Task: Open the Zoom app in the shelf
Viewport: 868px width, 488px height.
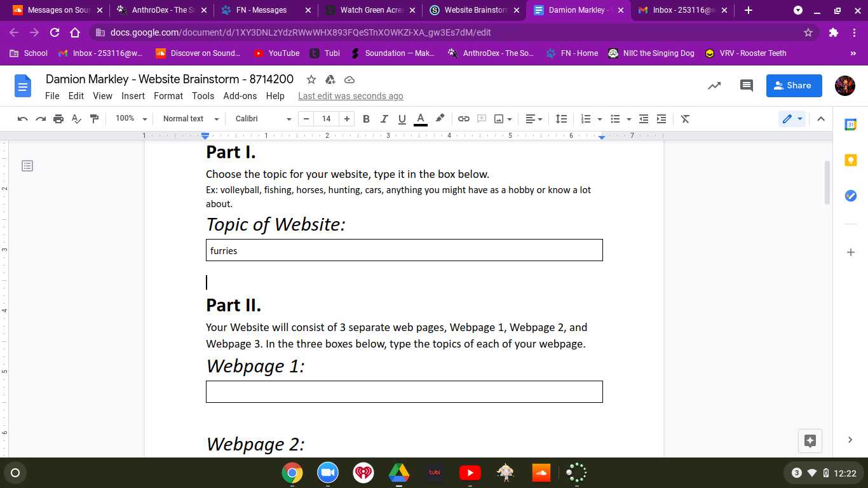Action: (x=328, y=473)
